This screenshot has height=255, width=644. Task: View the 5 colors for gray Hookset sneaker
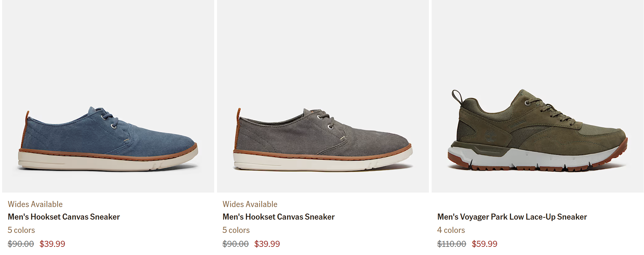[x=236, y=230]
